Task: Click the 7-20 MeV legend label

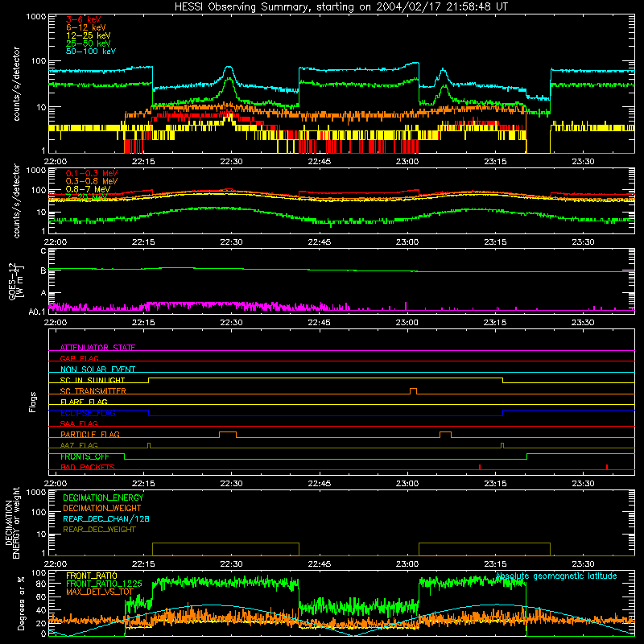Action: pyautogui.click(x=86, y=197)
